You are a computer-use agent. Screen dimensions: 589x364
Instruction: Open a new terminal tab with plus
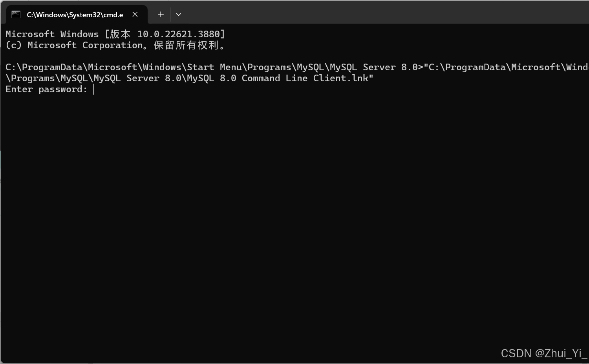161,15
